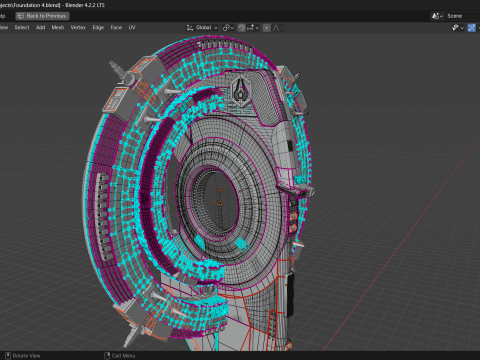Open the Global transform orientation dropdown
The height and width of the screenshot is (360, 480).
tap(202, 28)
